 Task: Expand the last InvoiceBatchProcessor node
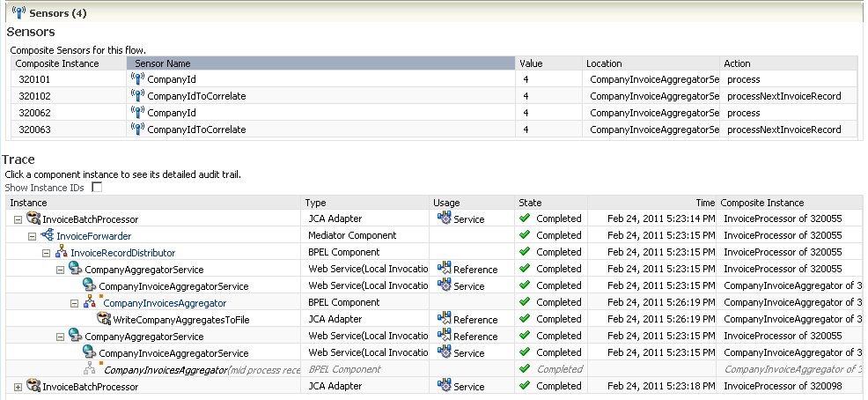point(18,387)
